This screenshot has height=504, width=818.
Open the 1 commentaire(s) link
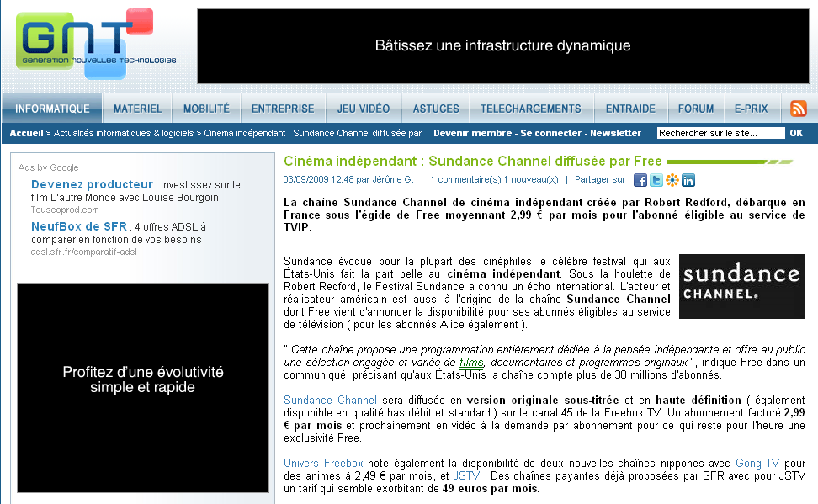tap(465, 179)
